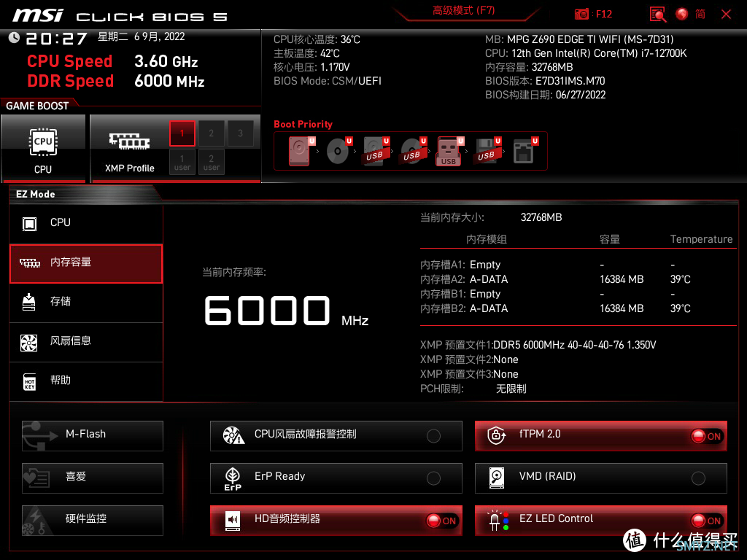The height and width of the screenshot is (560, 747).
Task: Toggle the ErP Ready switch
Action: point(433,478)
